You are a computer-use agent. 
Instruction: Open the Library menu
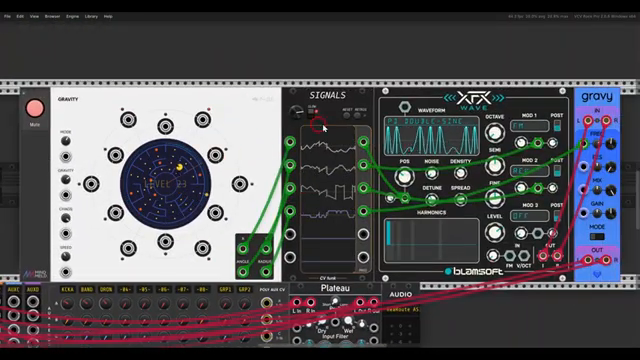91,16
